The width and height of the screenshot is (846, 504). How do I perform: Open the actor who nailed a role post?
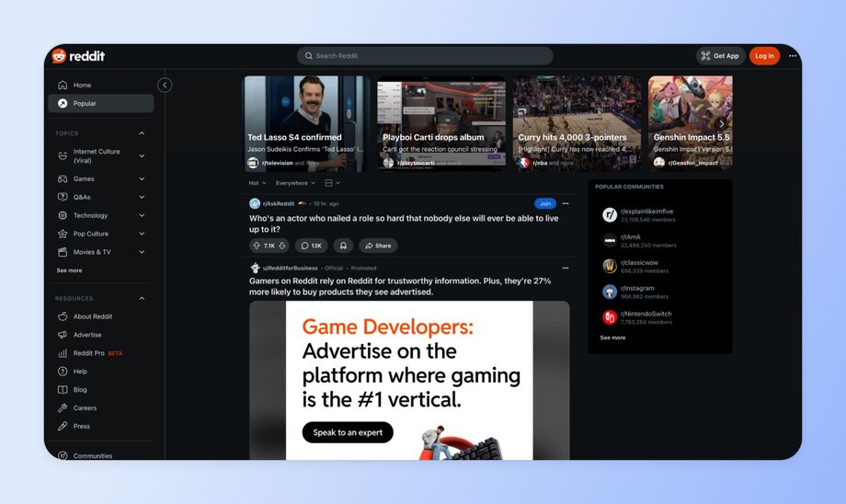(x=404, y=223)
